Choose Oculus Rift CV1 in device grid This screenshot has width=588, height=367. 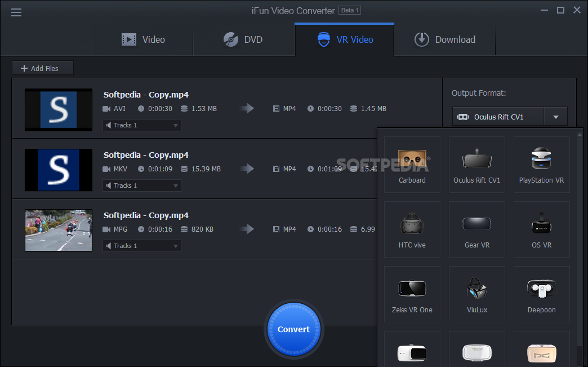coord(477,165)
